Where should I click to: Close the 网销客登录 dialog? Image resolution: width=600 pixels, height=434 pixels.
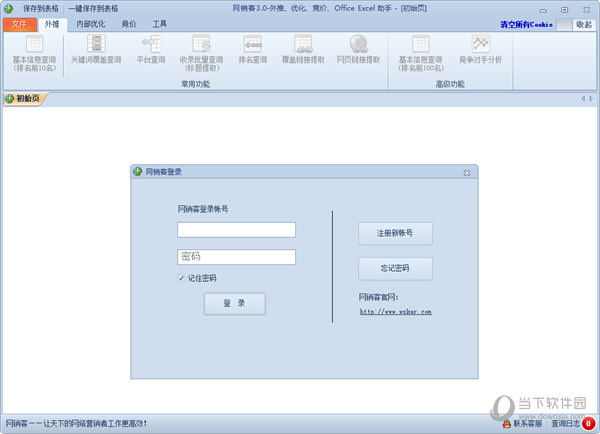[x=467, y=173]
